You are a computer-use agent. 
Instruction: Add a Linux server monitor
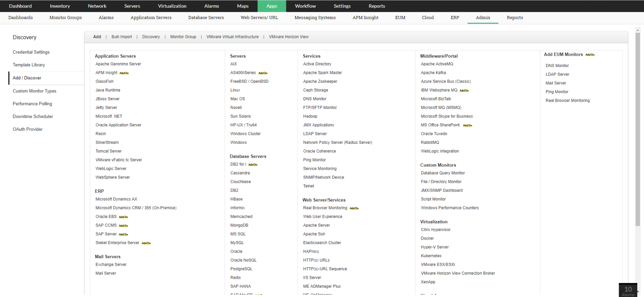(x=235, y=90)
